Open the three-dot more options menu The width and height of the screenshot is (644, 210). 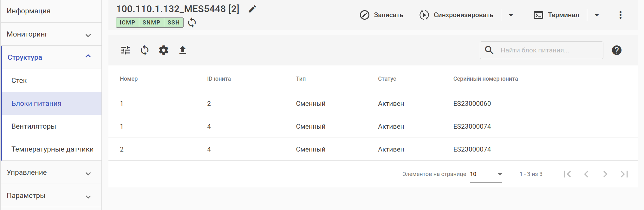click(620, 15)
